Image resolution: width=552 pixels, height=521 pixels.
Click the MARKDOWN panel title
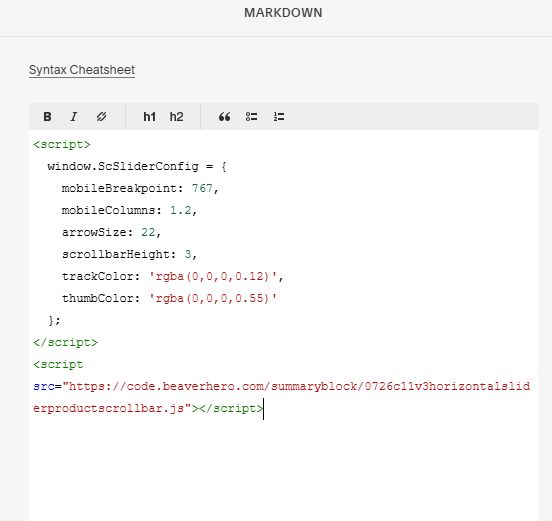(283, 13)
